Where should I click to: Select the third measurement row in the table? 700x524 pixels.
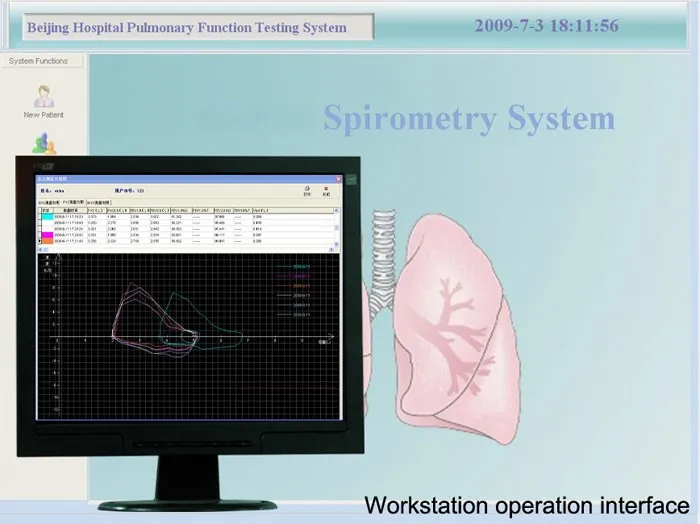point(150,228)
